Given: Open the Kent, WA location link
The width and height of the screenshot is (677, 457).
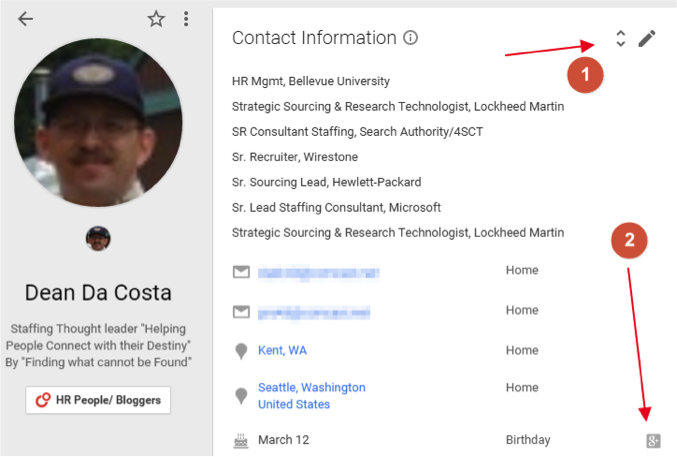Looking at the screenshot, I should point(282,350).
